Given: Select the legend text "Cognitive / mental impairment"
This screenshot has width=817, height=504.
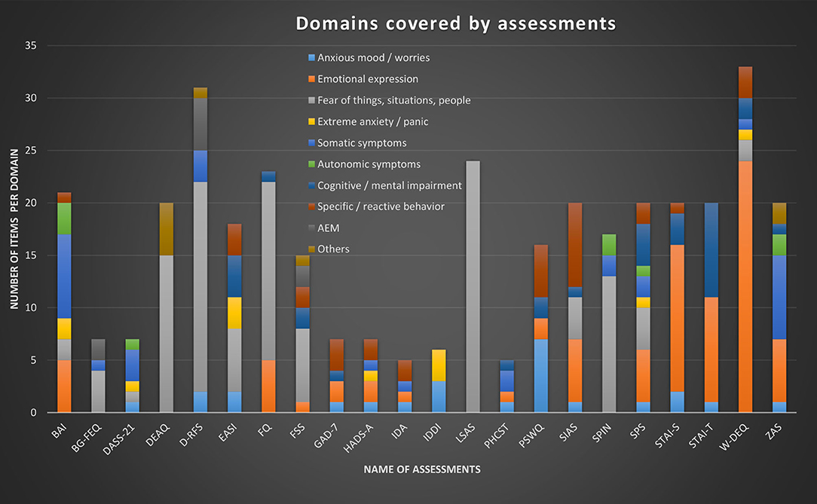Looking at the screenshot, I should tap(390, 186).
